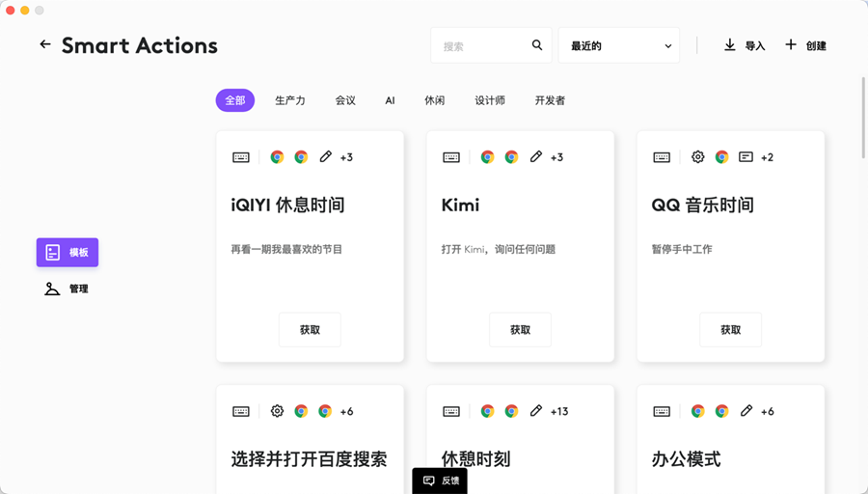
Task: Click 获取 on iQIYI 休息时间 card
Action: tap(310, 330)
